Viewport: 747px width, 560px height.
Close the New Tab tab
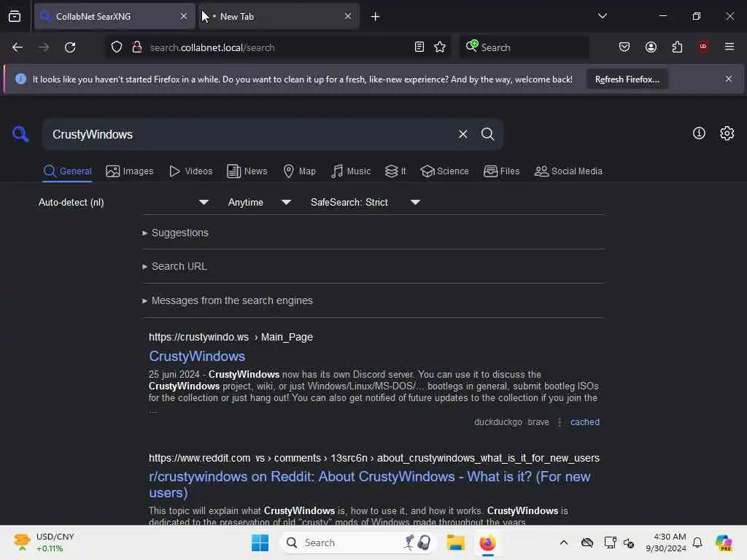pos(348,16)
